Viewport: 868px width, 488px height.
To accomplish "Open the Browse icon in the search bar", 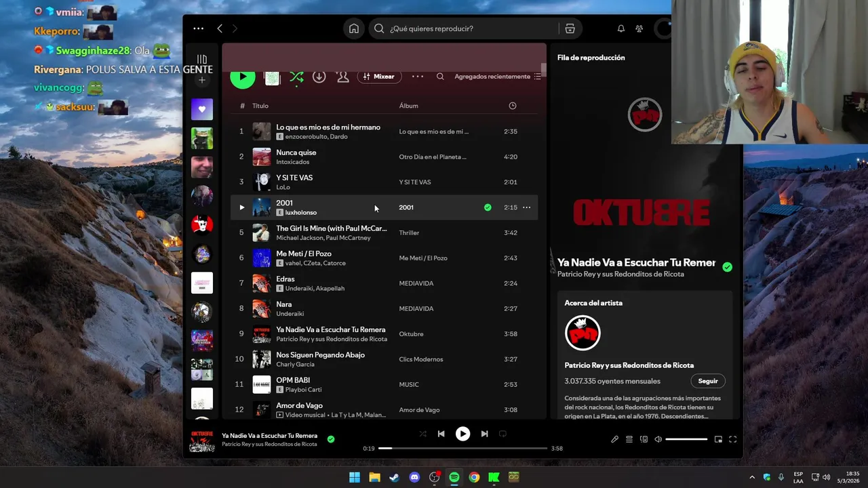I will (570, 28).
